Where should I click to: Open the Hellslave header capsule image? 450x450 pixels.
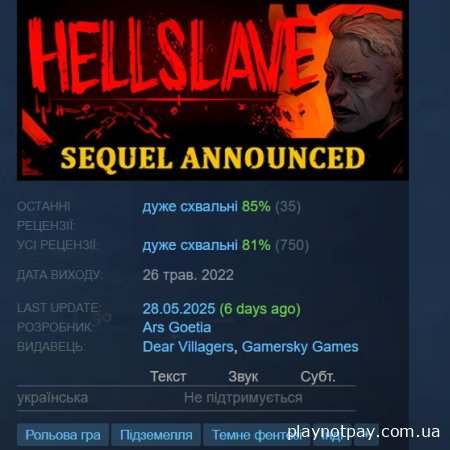[213, 90]
